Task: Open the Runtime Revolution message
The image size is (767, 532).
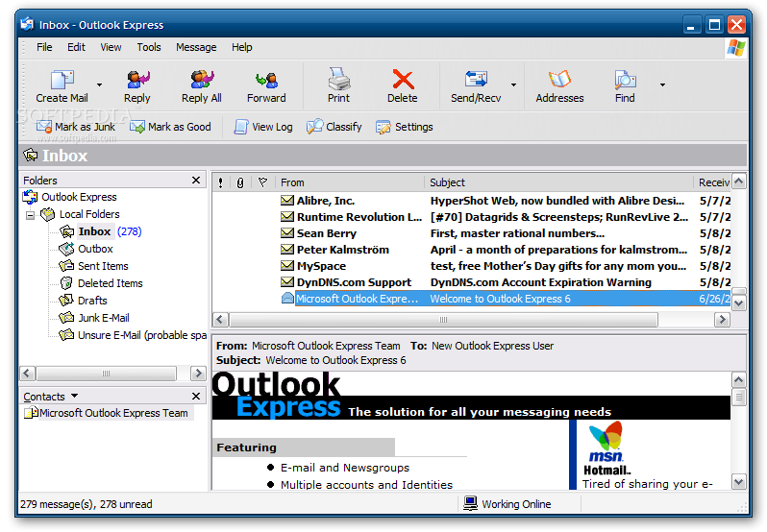Action: [471, 217]
